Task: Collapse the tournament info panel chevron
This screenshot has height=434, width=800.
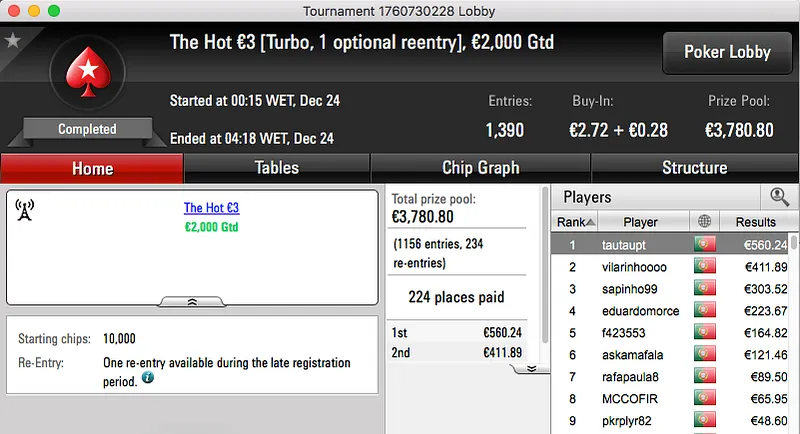Action: (x=193, y=300)
